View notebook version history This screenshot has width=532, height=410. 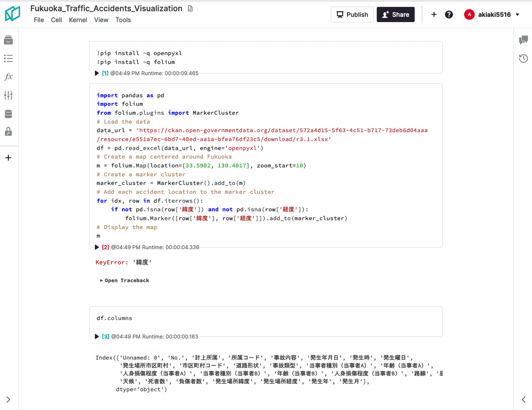click(523, 58)
